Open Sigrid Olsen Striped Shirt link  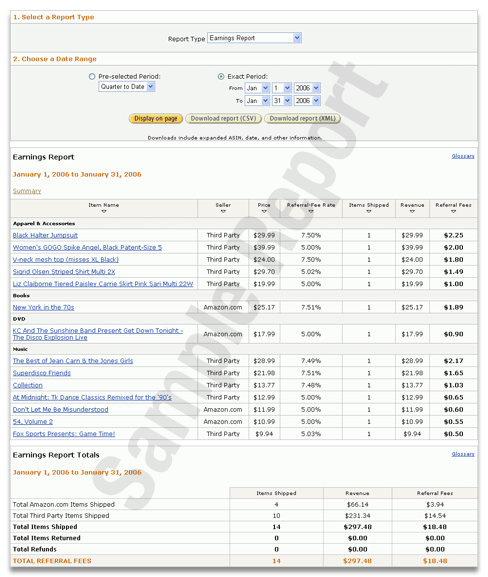pyautogui.click(x=64, y=272)
